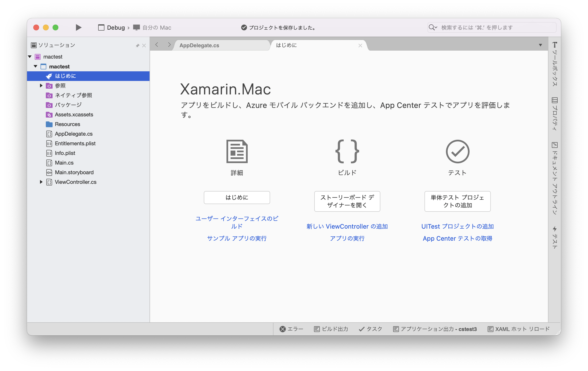Click the AppDelegate.cs file icon in the tree
Screen dimensions: 588x371
click(x=49, y=134)
